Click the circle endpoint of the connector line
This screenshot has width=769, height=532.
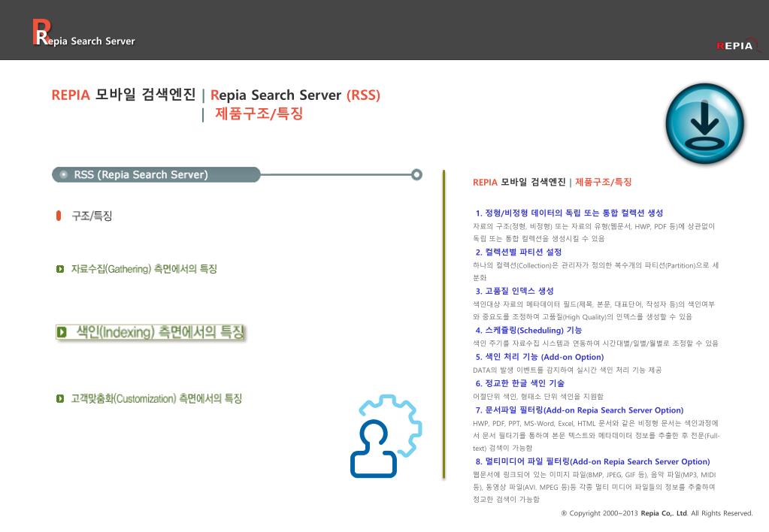418,174
